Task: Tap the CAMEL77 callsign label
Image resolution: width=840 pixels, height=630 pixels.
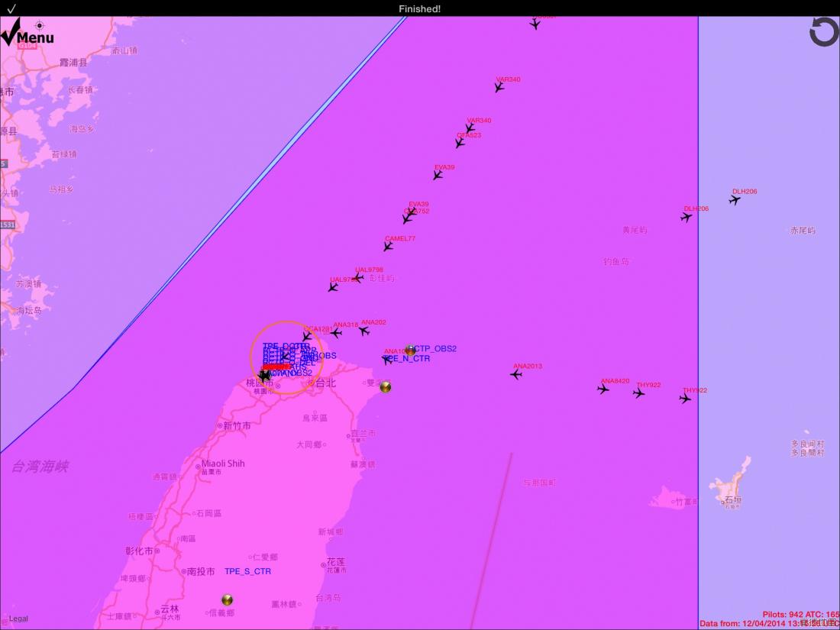Action: pyautogui.click(x=400, y=238)
